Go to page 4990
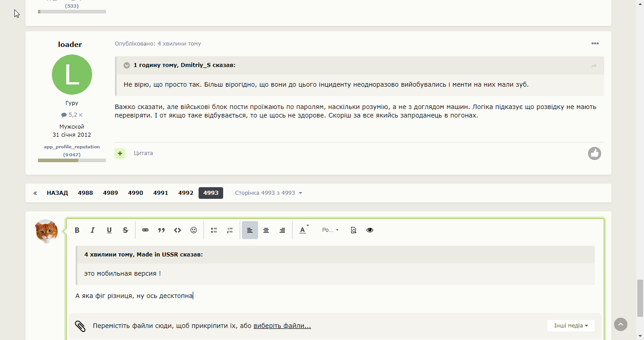The width and height of the screenshot is (644, 340). pyautogui.click(x=136, y=193)
